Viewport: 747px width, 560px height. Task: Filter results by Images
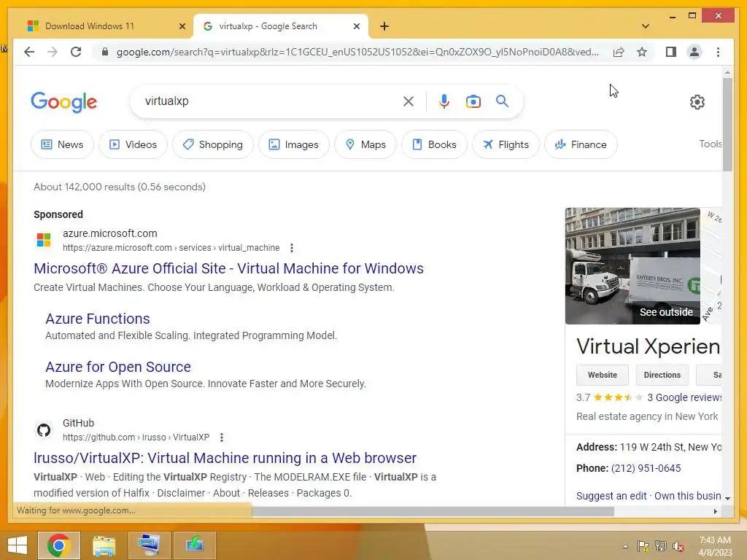pyautogui.click(x=293, y=144)
